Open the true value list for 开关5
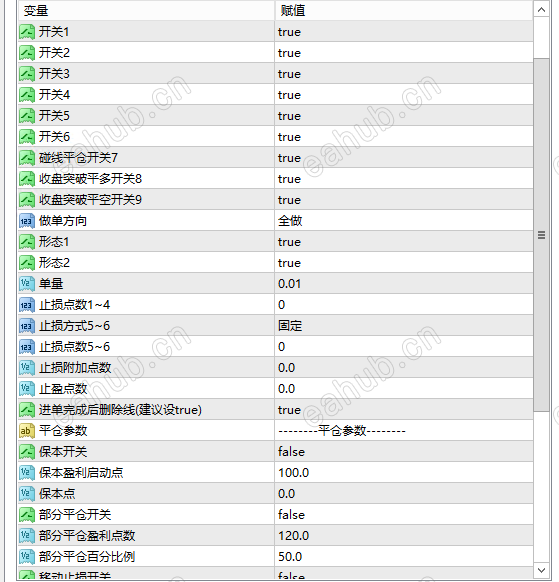 coord(404,116)
